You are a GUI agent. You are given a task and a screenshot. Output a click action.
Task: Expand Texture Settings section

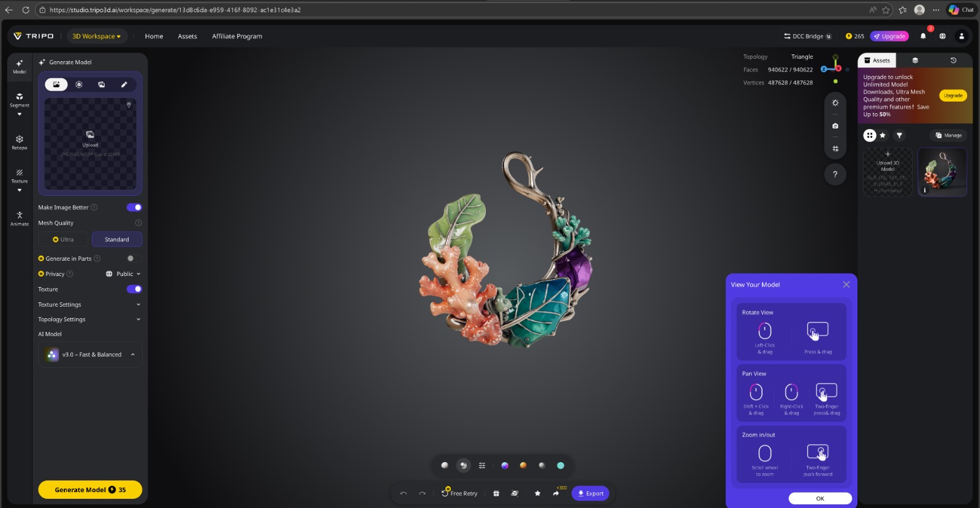tap(89, 304)
